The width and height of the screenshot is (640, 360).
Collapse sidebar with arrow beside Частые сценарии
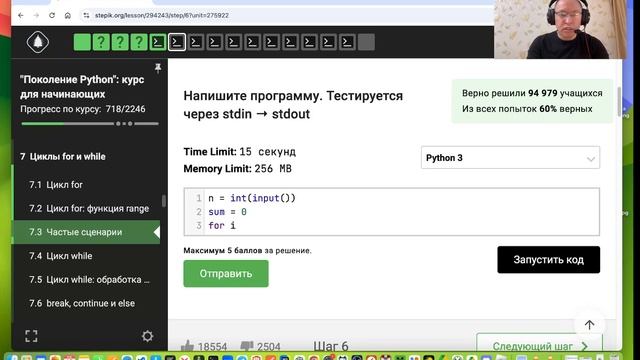[x=157, y=232]
